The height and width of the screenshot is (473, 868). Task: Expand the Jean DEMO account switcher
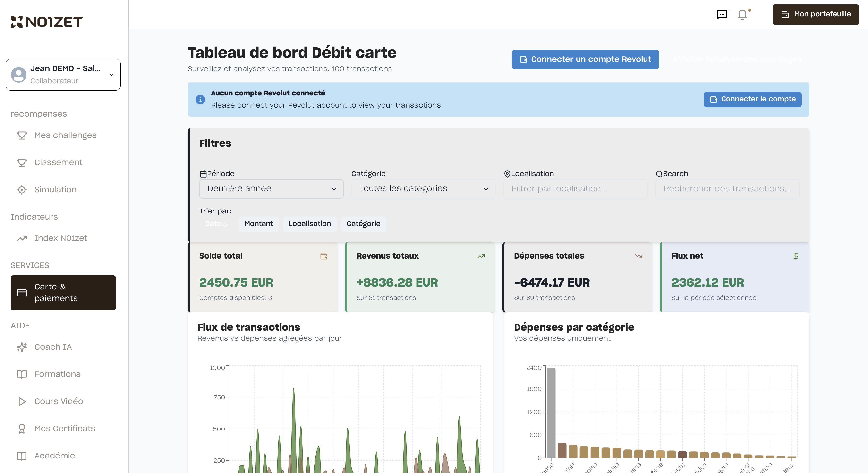coord(63,75)
